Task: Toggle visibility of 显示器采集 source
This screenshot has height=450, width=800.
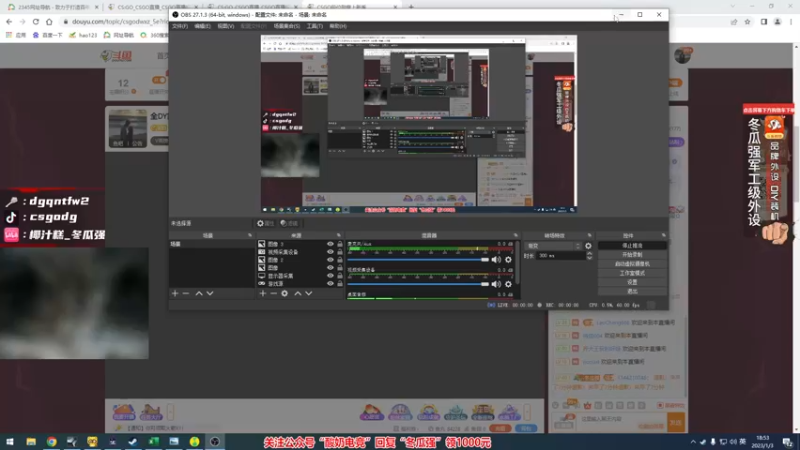Action: pos(330,276)
